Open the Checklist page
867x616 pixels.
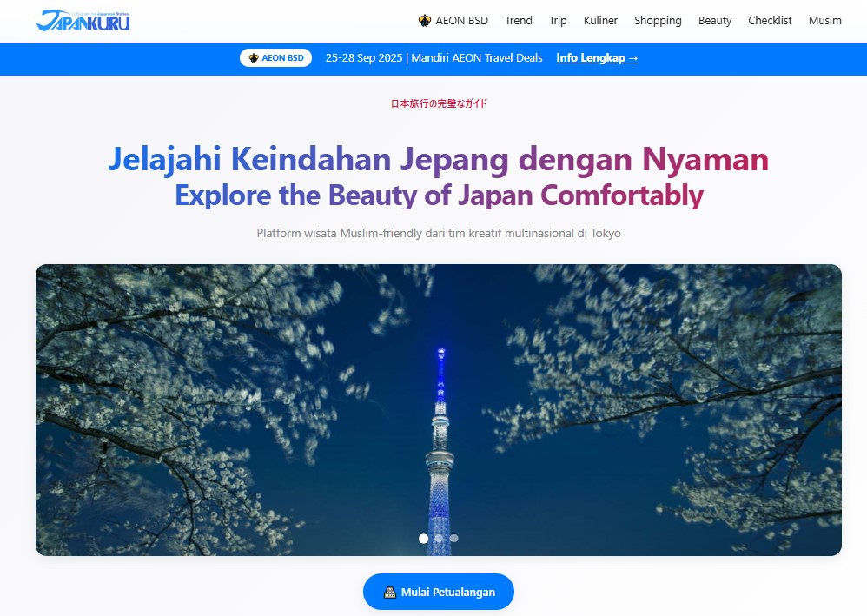click(770, 21)
